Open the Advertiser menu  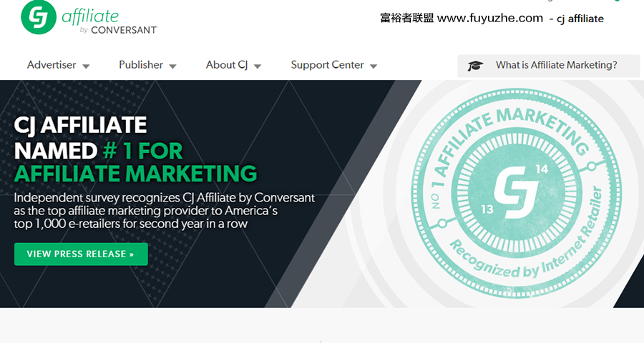52,65
